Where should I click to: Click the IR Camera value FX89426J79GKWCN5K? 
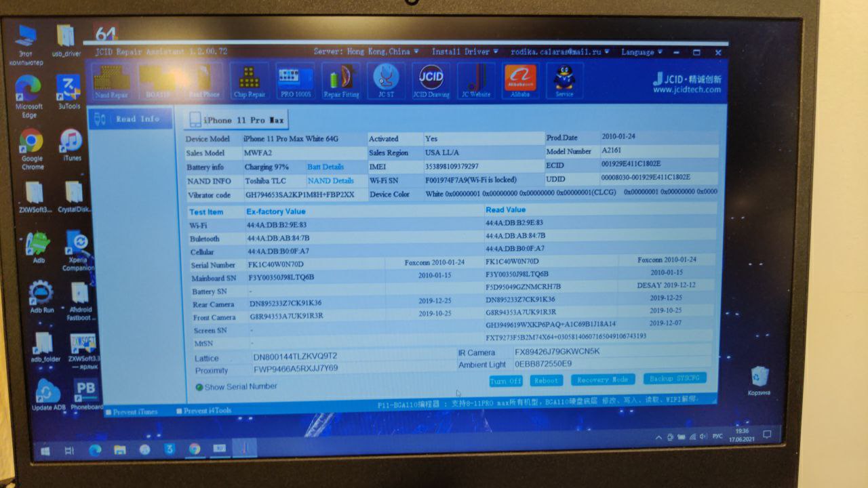(557, 352)
